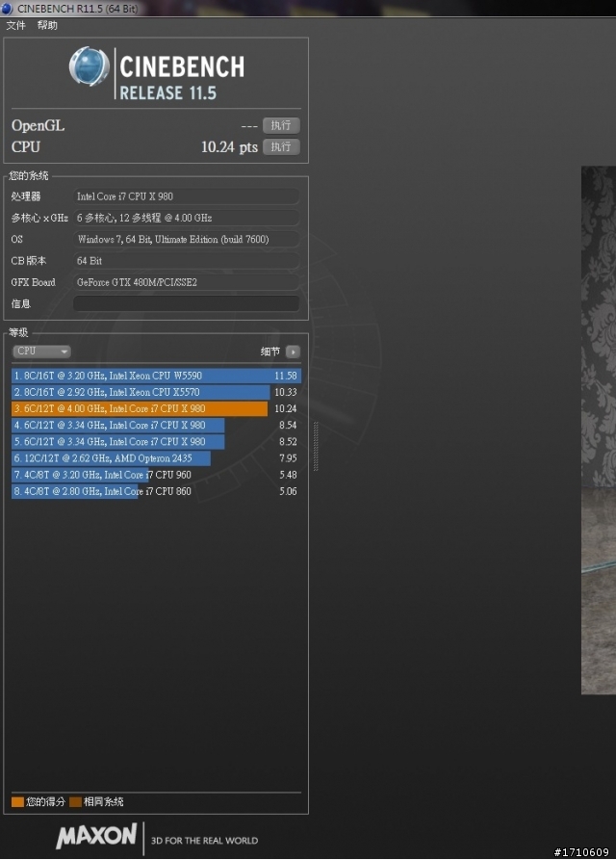Select the orange 6C/12T @ 4.00 GHz row
The image size is (616, 860).
point(156,408)
